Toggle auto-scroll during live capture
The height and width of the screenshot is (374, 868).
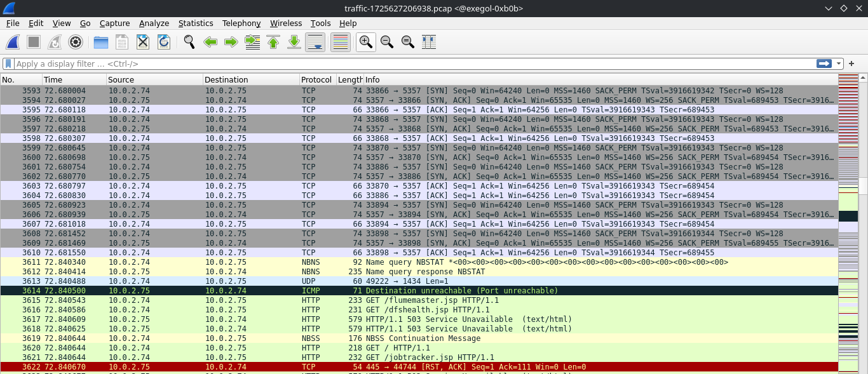click(x=316, y=43)
